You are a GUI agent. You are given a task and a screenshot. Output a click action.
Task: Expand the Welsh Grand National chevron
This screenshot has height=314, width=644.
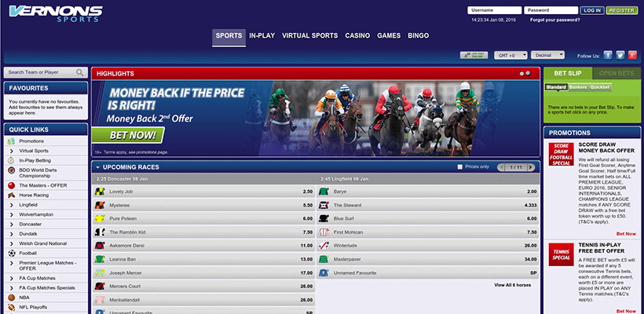point(12,244)
